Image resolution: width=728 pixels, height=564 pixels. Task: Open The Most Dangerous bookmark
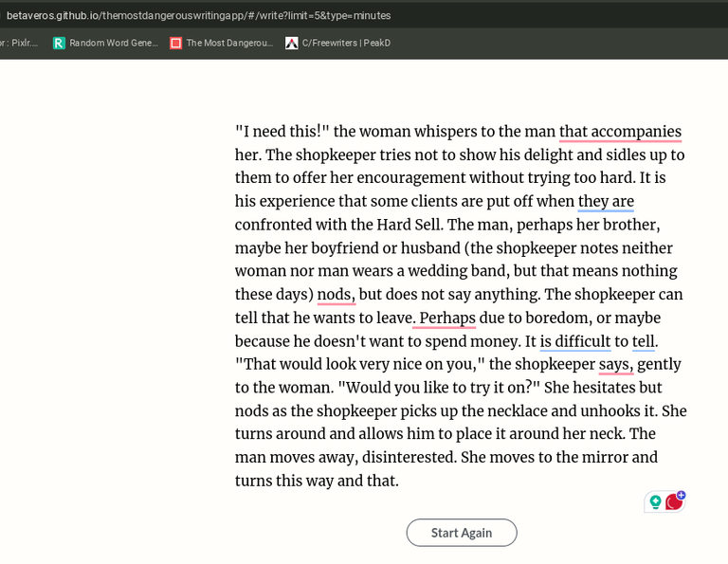pos(222,44)
